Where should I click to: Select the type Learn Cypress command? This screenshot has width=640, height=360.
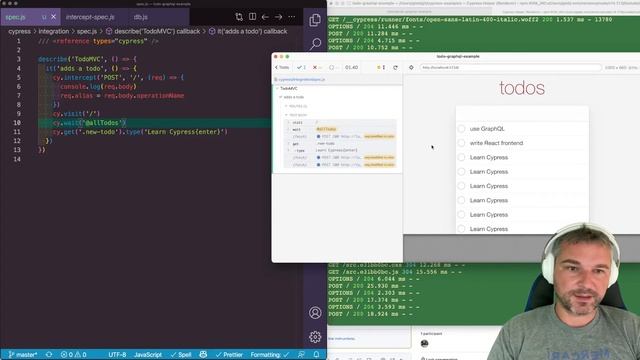(x=340, y=151)
